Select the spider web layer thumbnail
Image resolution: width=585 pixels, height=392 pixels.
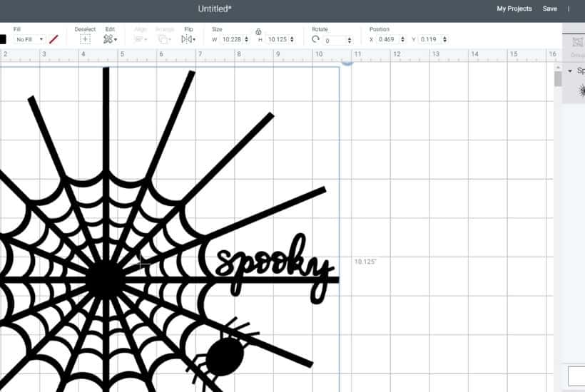click(581, 91)
